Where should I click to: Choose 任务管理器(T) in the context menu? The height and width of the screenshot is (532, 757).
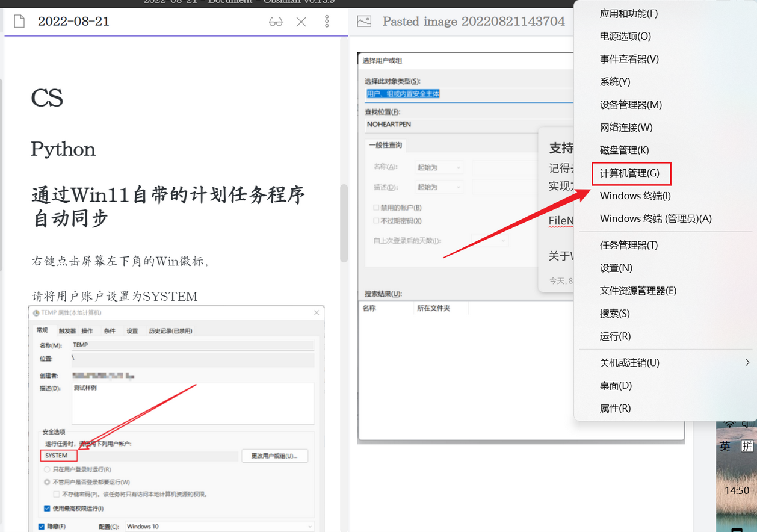point(629,245)
